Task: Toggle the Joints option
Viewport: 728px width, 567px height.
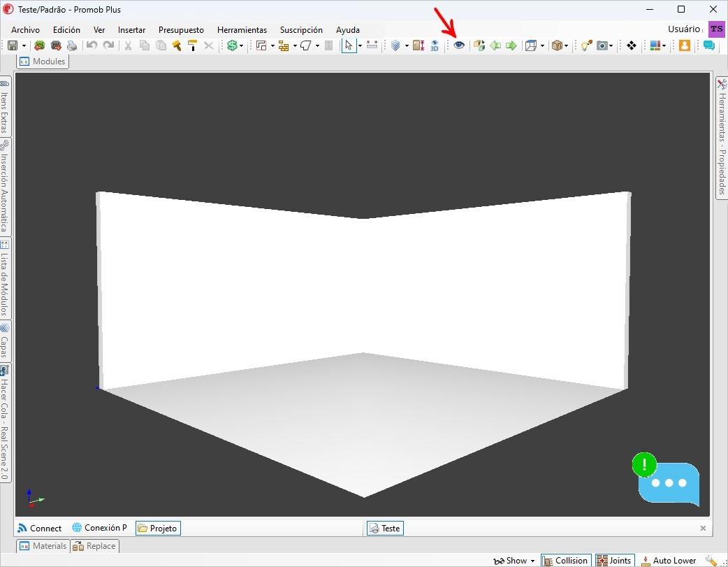Action: point(615,561)
